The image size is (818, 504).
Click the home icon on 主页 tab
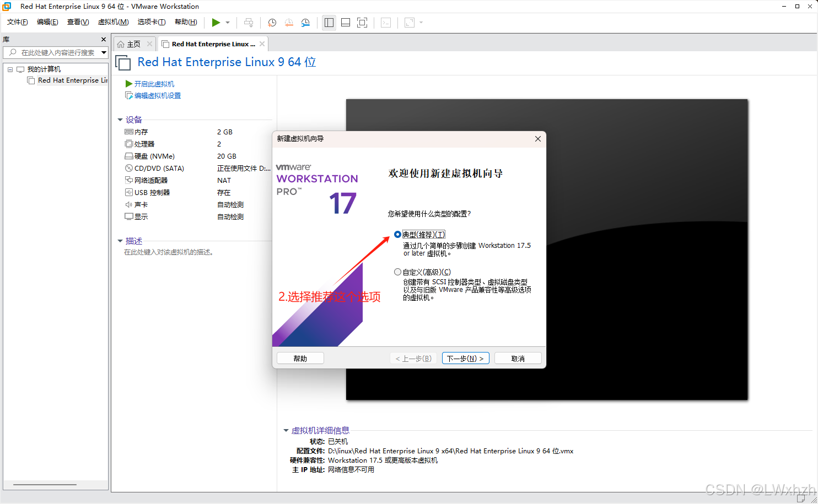[121, 44]
